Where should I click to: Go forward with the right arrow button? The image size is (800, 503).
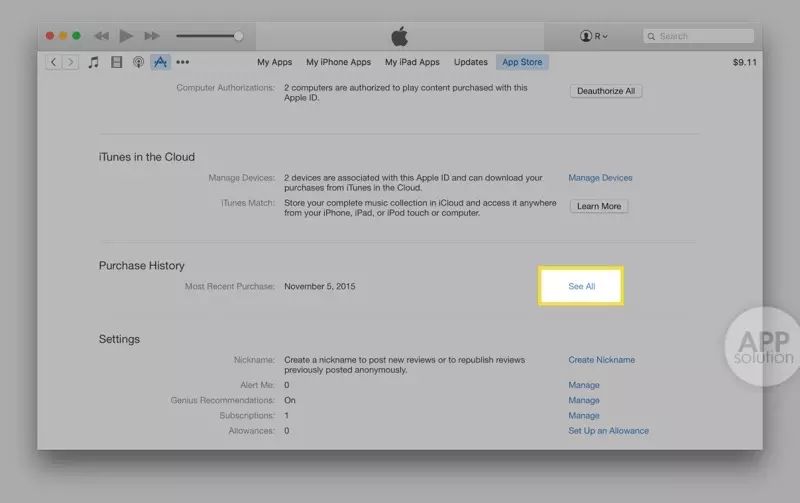click(x=70, y=62)
